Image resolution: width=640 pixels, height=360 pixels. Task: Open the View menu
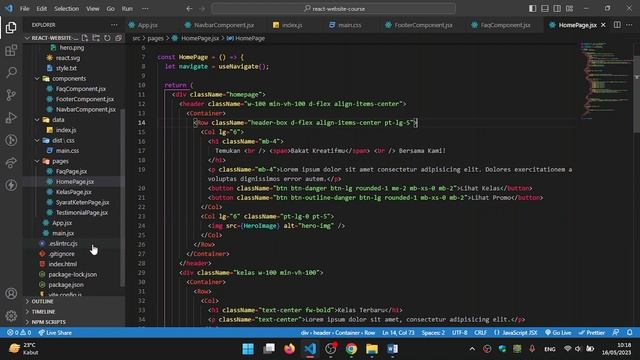click(93, 9)
